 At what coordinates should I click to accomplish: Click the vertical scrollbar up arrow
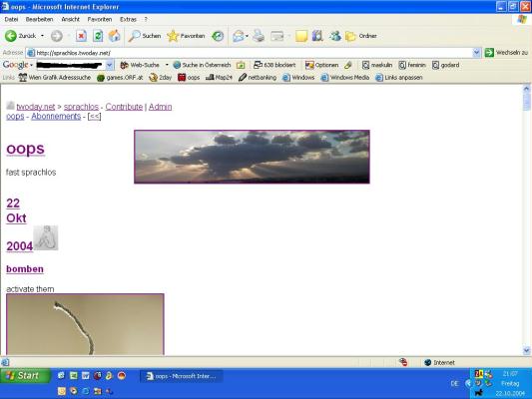(526, 89)
